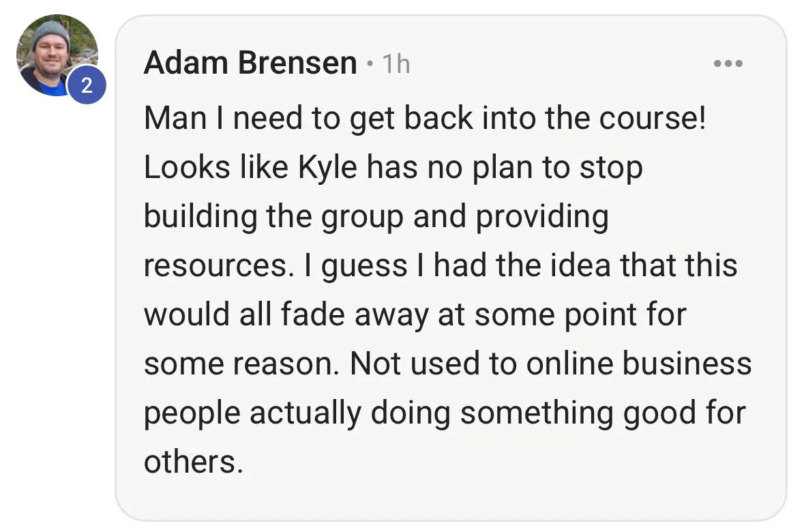Click the first name 'Adam' in header
Image resolution: width=804 pixels, height=532 pixels.
coord(185,64)
